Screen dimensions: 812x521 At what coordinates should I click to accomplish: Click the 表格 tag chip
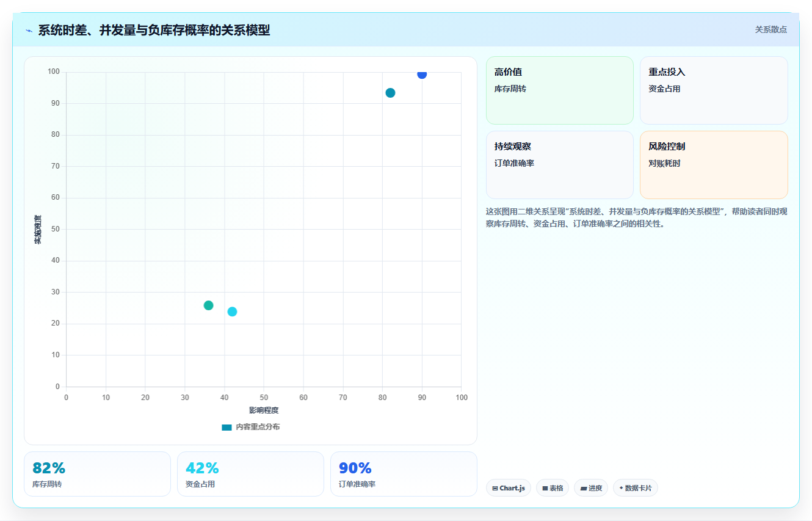click(x=553, y=488)
